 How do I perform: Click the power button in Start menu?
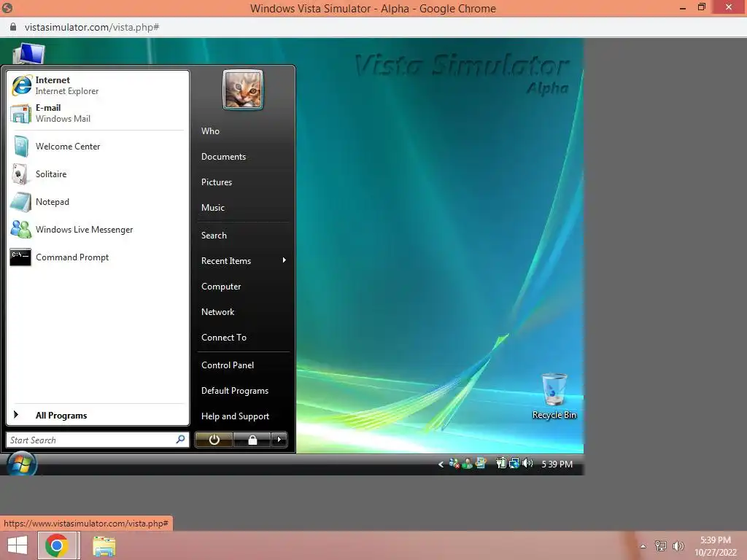(214, 440)
